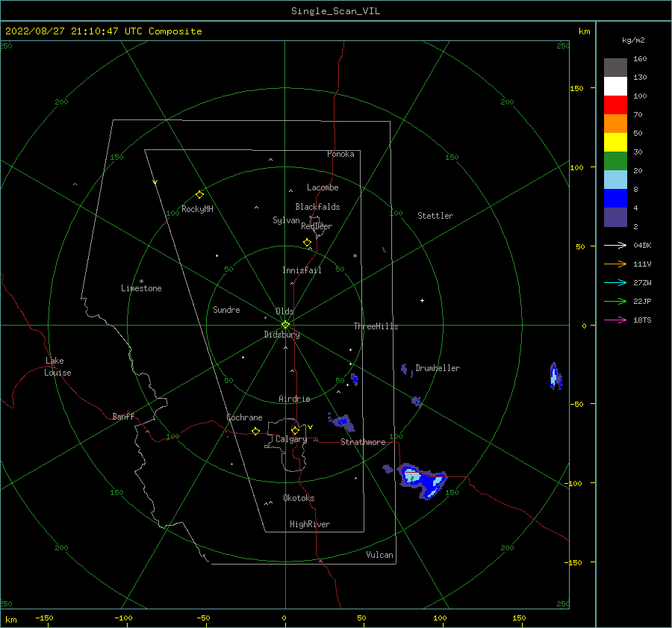This screenshot has height=628, width=672.
Task: Click the Airdrie city label
Action: pos(294,399)
